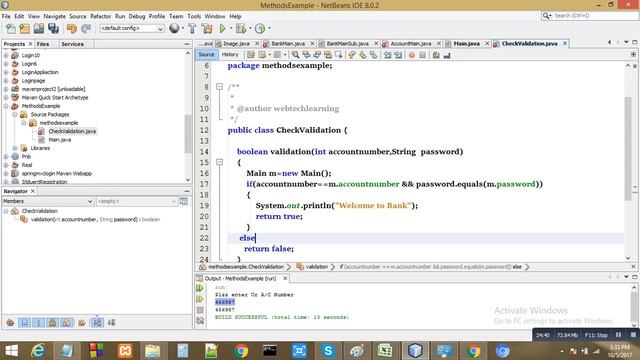Open the default config dropdown
This screenshot has width=640, height=360.
(x=132, y=29)
